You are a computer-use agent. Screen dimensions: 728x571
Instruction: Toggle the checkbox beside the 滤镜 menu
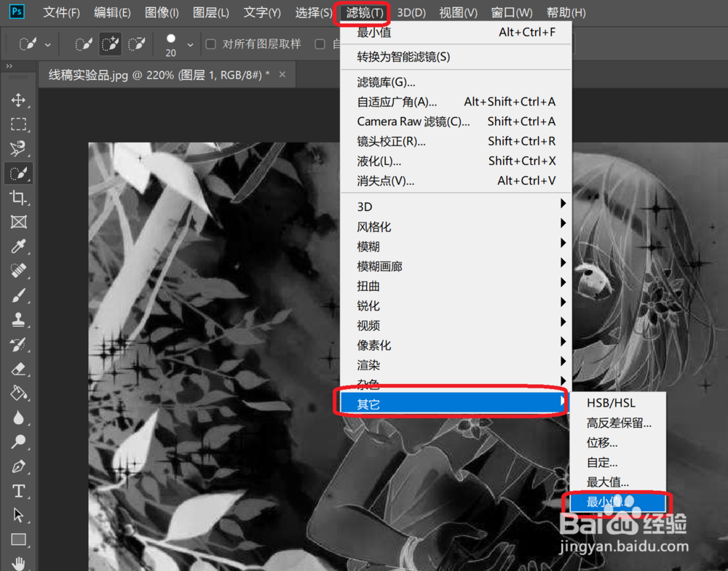320,44
